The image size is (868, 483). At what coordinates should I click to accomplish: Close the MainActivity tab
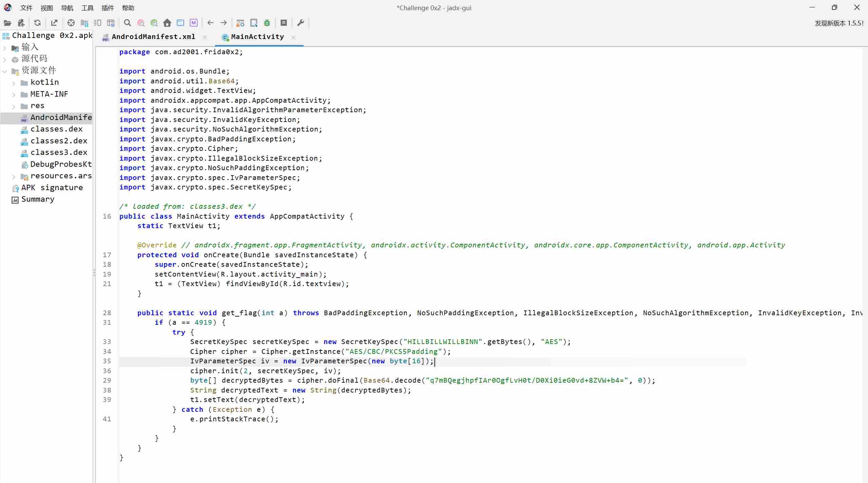tap(293, 37)
